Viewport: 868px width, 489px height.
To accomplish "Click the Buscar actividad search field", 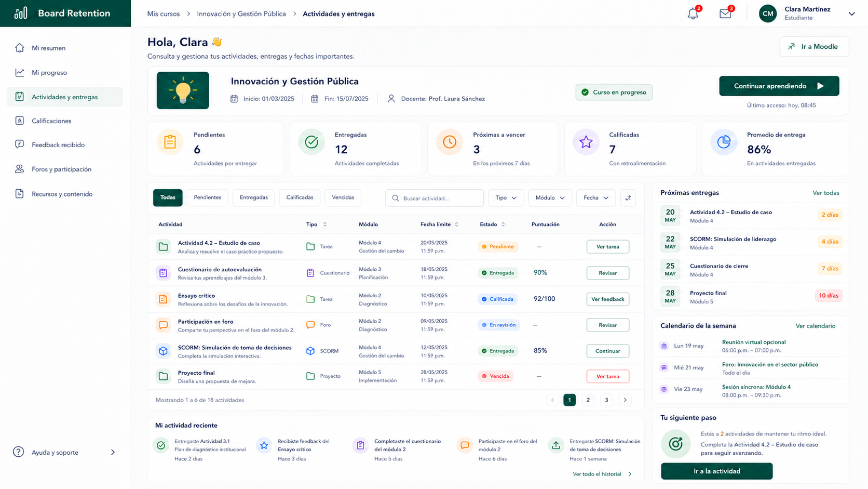I will 435,198.
